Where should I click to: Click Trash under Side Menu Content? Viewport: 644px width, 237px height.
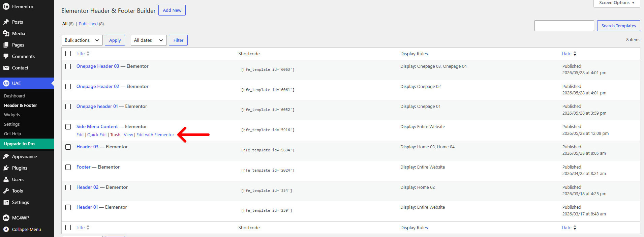pyautogui.click(x=115, y=135)
